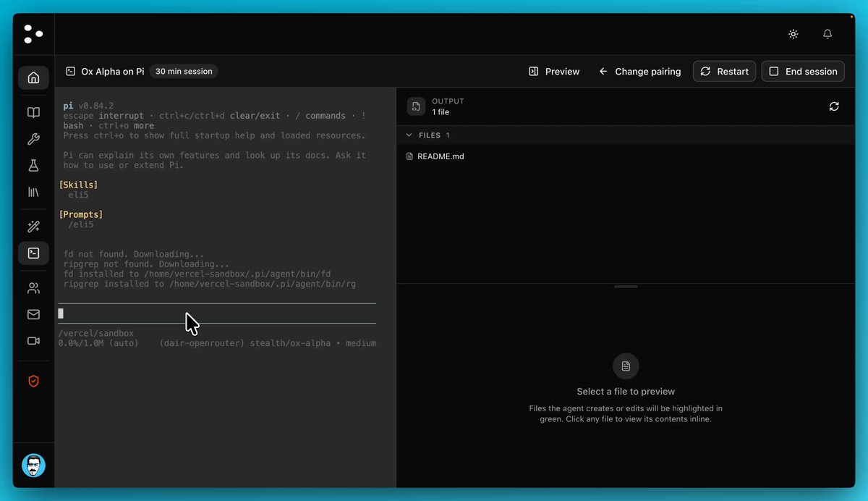Open the home icon in sidebar
Image resolution: width=868 pixels, height=501 pixels.
coord(33,77)
